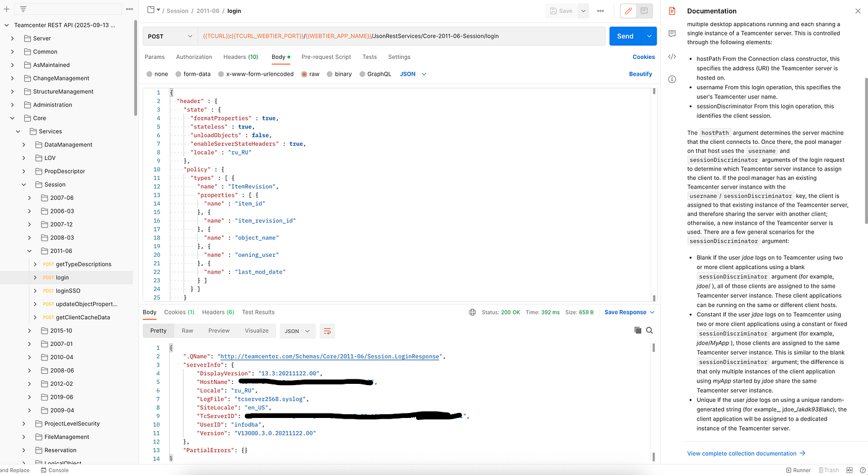Click the network globe icon near status
The width and height of the screenshot is (868, 475).
tap(473, 313)
